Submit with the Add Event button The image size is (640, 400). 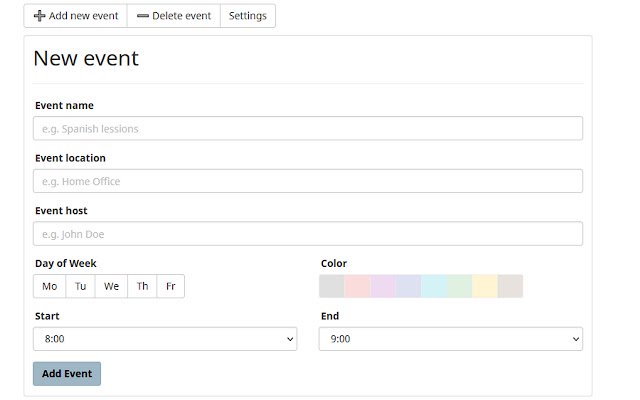coord(67,374)
